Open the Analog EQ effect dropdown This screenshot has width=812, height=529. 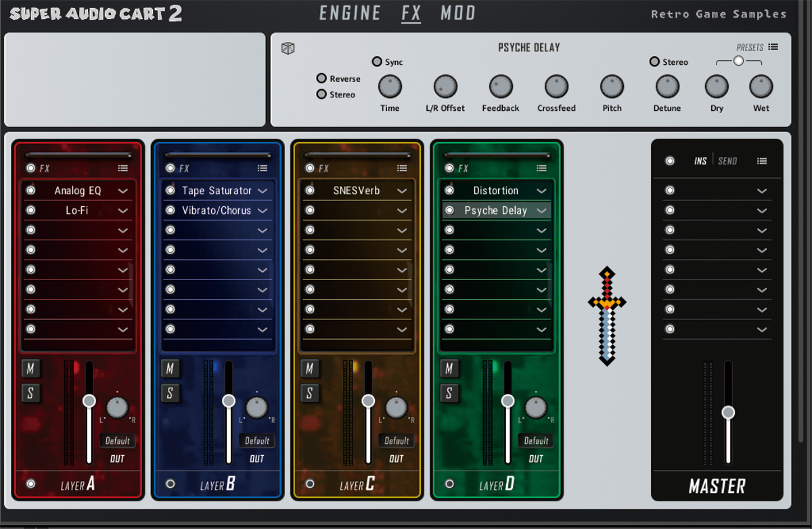point(123,191)
